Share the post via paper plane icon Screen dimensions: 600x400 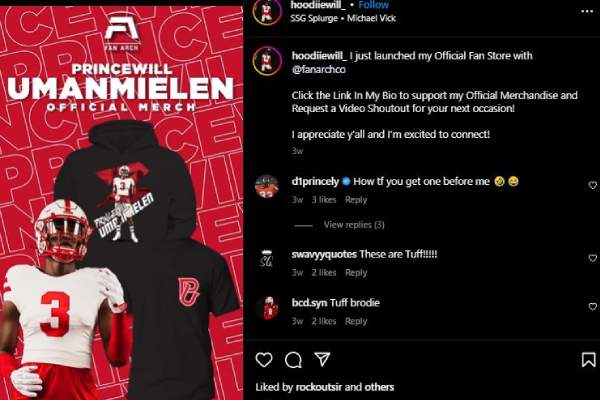[322, 359]
